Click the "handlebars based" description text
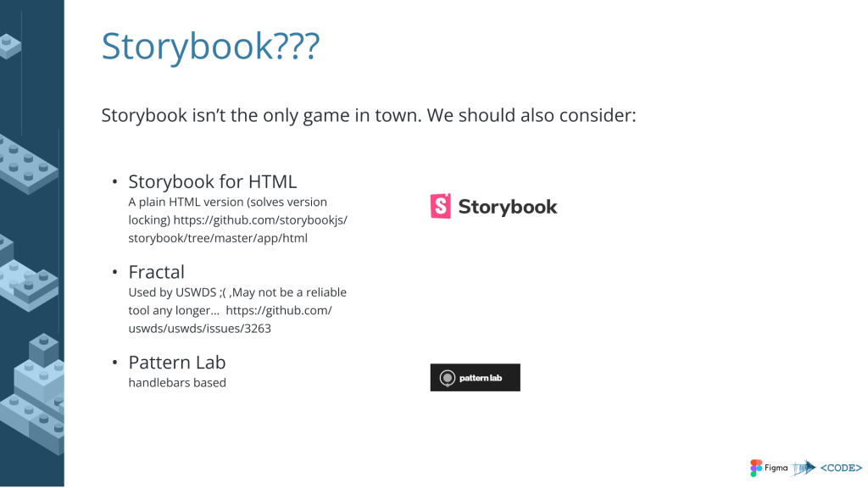Viewport: 868px width, 488px height. pos(177,383)
